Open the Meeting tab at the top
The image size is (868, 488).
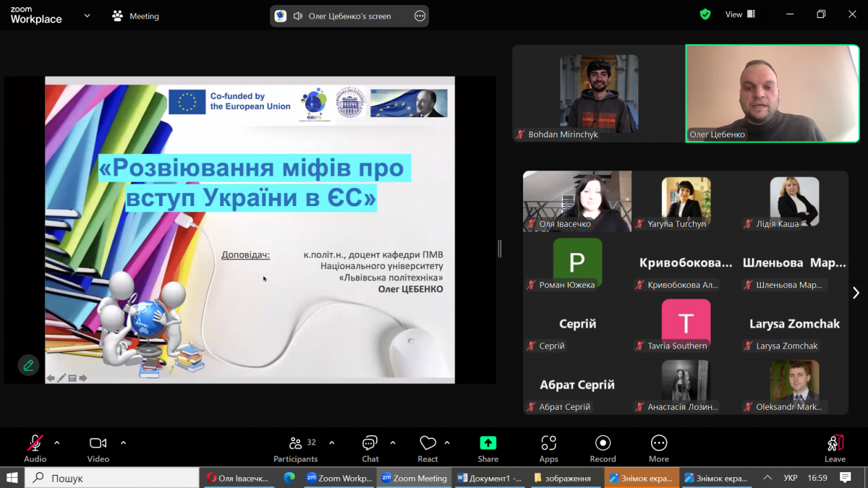[x=136, y=16]
